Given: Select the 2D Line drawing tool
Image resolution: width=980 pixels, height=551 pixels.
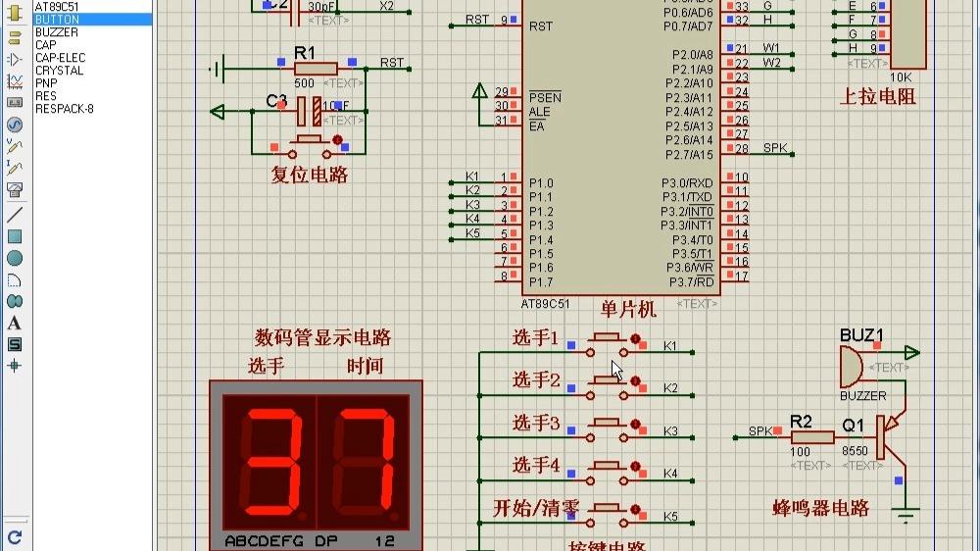Looking at the screenshot, I should pyautogui.click(x=15, y=215).
